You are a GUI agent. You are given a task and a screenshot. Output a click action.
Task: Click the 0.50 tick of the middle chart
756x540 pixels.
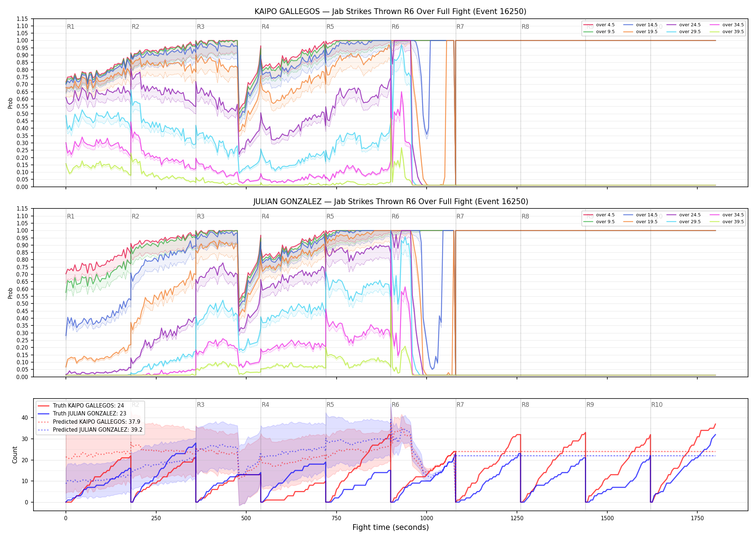tap(22, 303)
